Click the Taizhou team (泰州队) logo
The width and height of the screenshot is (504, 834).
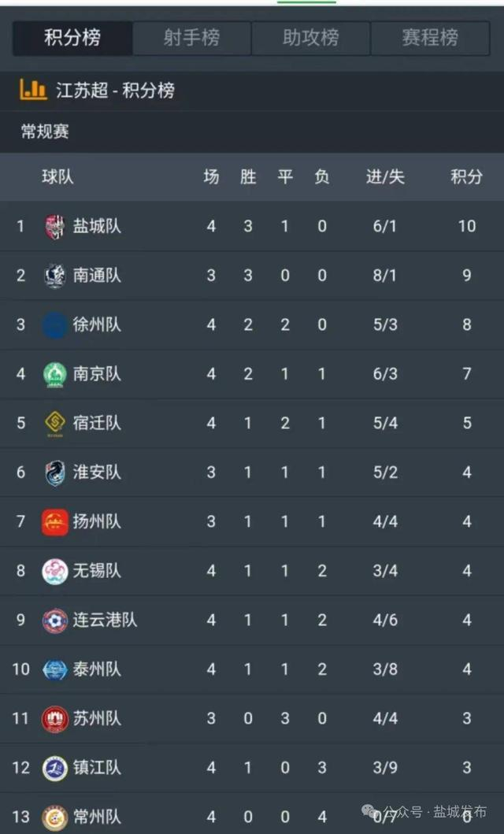(54, 669)
